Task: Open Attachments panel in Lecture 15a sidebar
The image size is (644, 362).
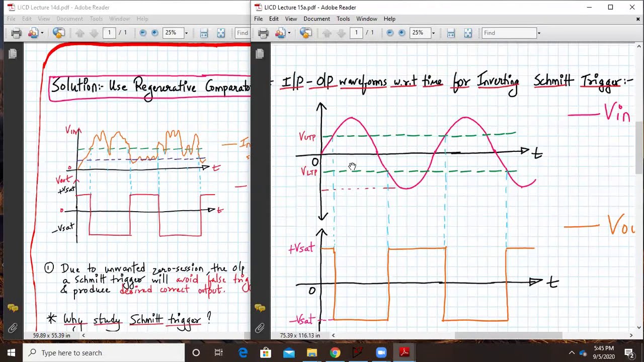Action: coord(260,328)
